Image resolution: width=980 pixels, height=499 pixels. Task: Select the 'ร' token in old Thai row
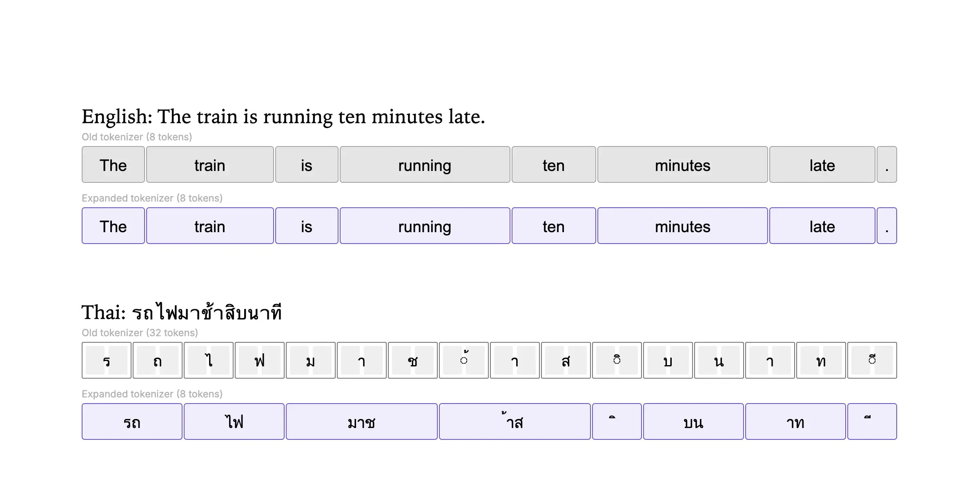pyautogui.click(x=107, y=360)
